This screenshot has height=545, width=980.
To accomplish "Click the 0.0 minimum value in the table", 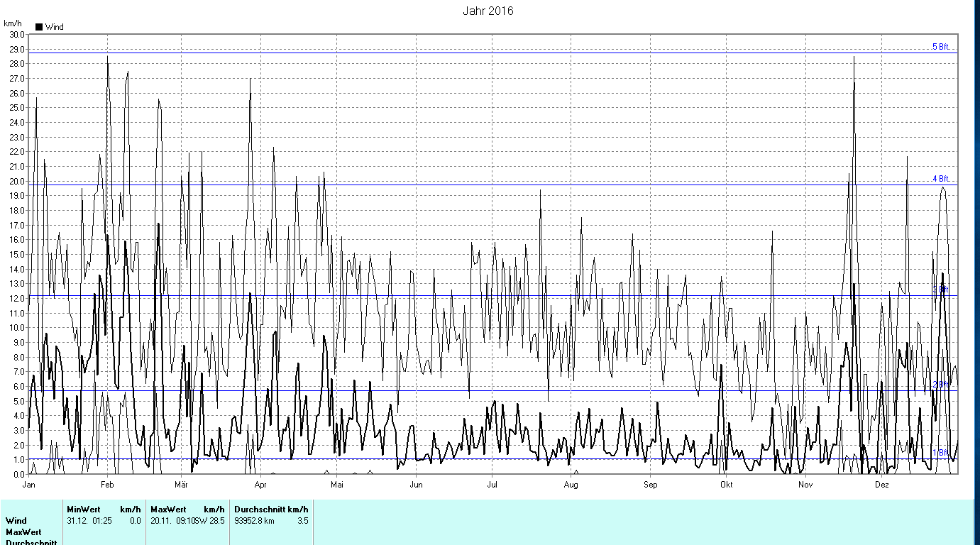I will coord(135,521).
